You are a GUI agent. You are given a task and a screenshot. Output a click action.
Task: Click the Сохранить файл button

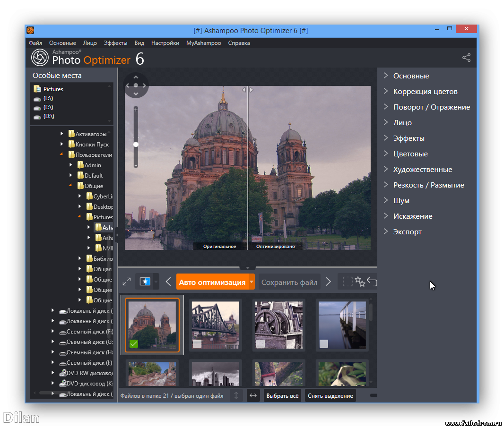(289, 282)
